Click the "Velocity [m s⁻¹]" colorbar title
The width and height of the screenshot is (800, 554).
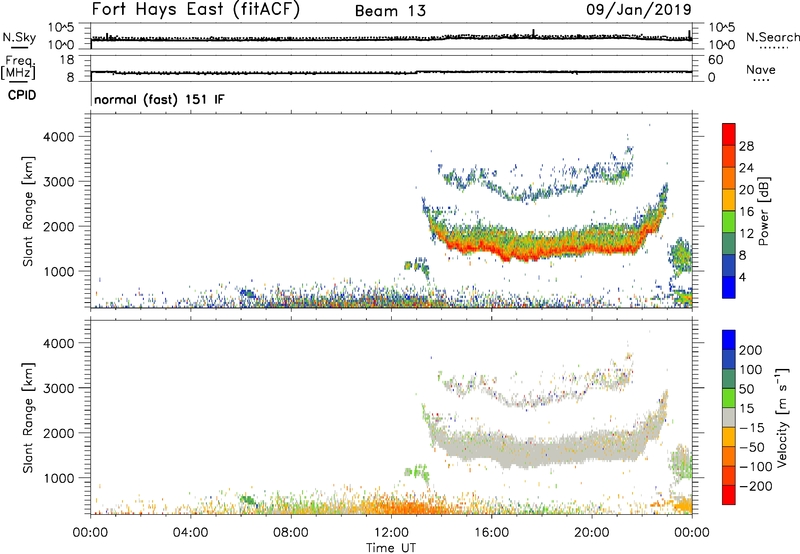[782, 418]
